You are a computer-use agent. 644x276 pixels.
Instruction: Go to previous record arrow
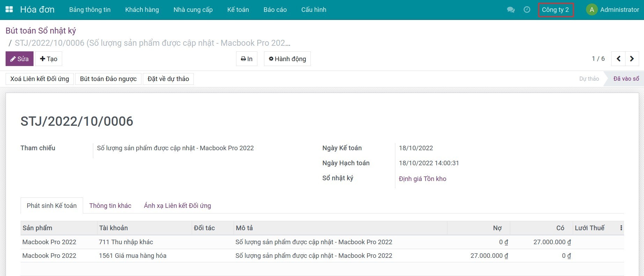point(618,59)
